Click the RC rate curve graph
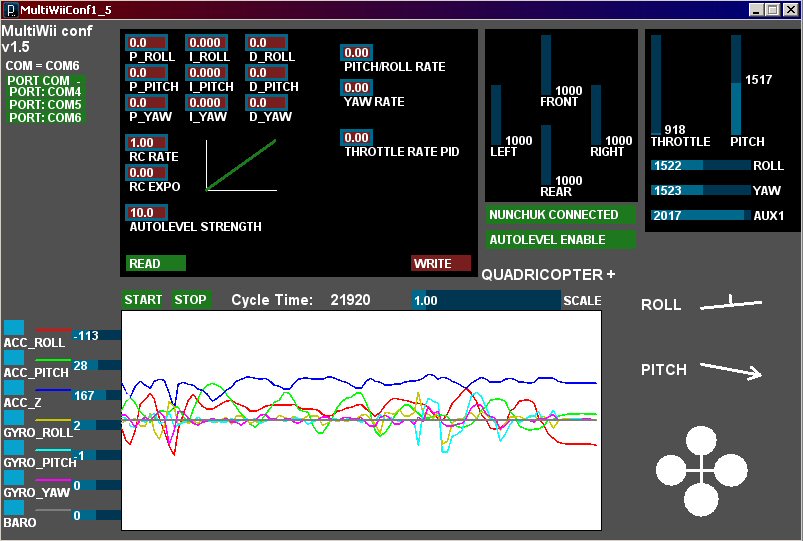803x541 pixels. point(241,165)
